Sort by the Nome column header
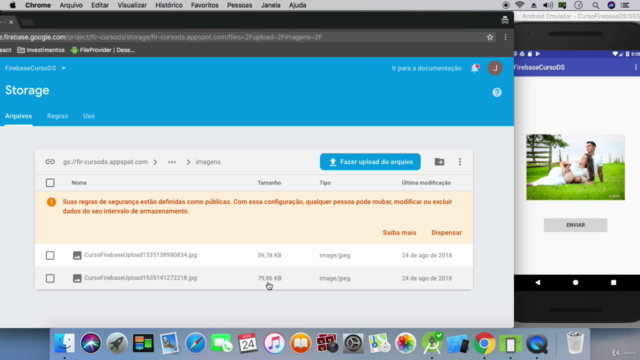 [79, 182]
